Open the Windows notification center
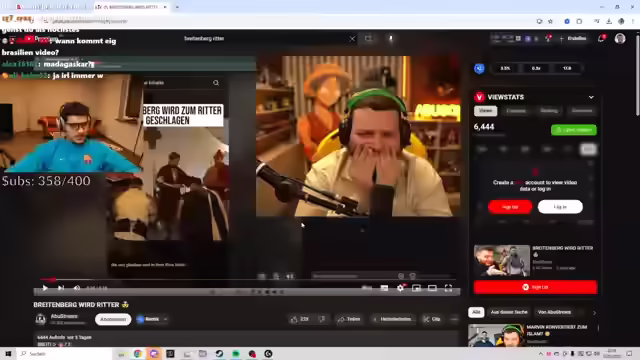 pyautogui.click(x=629, y=353)
